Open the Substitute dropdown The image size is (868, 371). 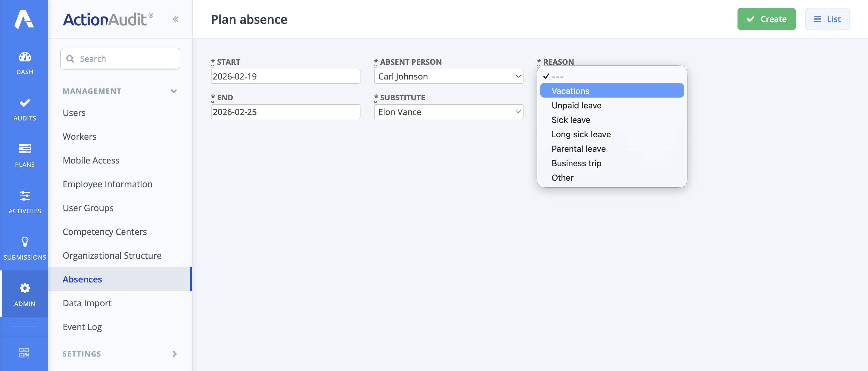pos(448,112)
